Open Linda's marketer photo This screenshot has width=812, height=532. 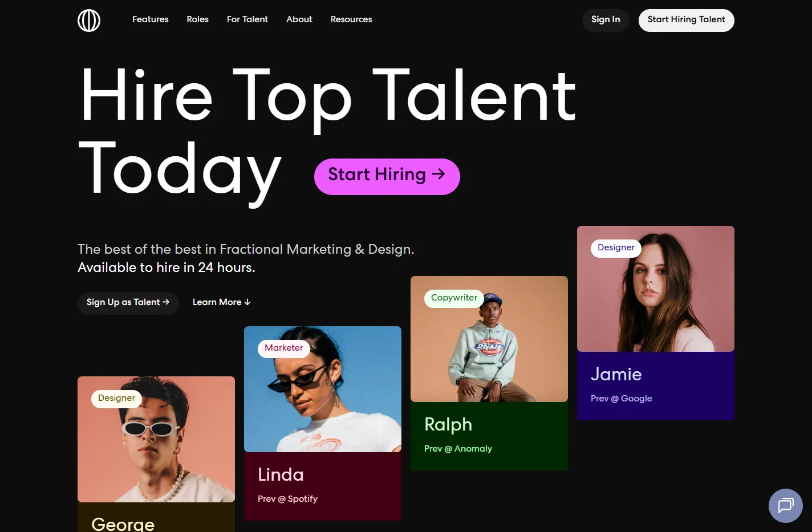click(x=323, y=389)
